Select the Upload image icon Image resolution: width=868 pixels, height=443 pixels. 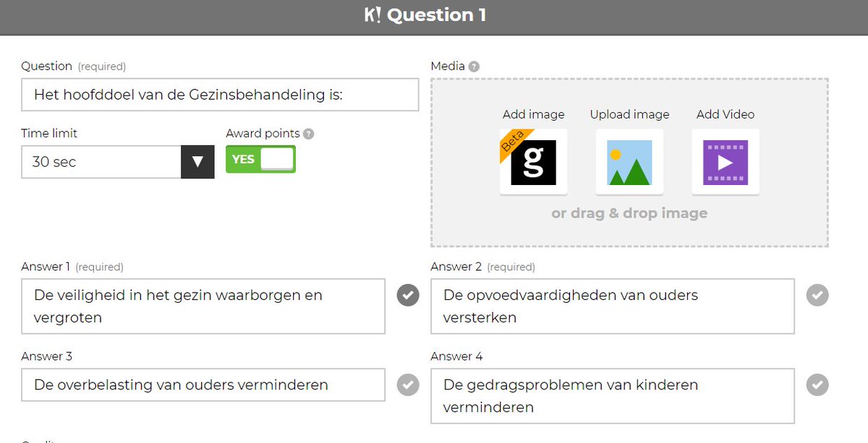pyautogui.click(x=629, y=161)
